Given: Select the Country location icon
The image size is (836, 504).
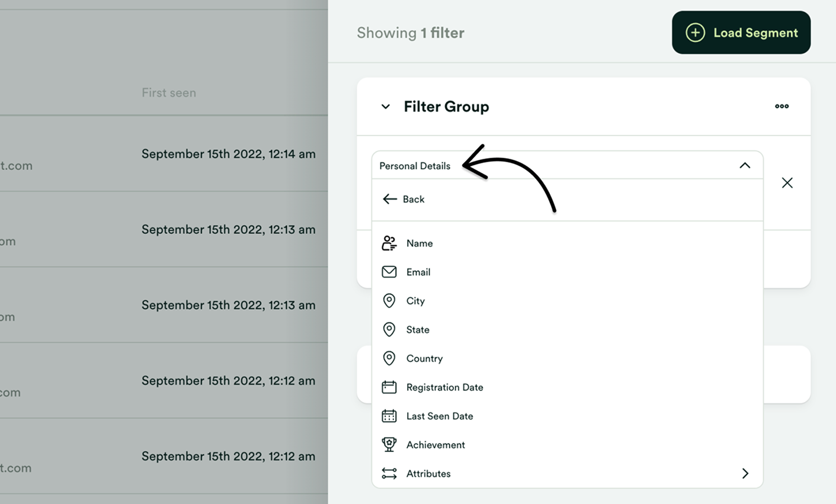Looking at the screenshot, I should [389, 358].
